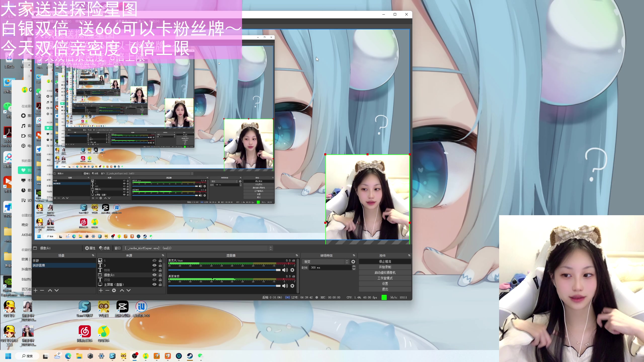Add a new source with plus icon
Viewport: 644px width, 362px height.
point(101,290)
